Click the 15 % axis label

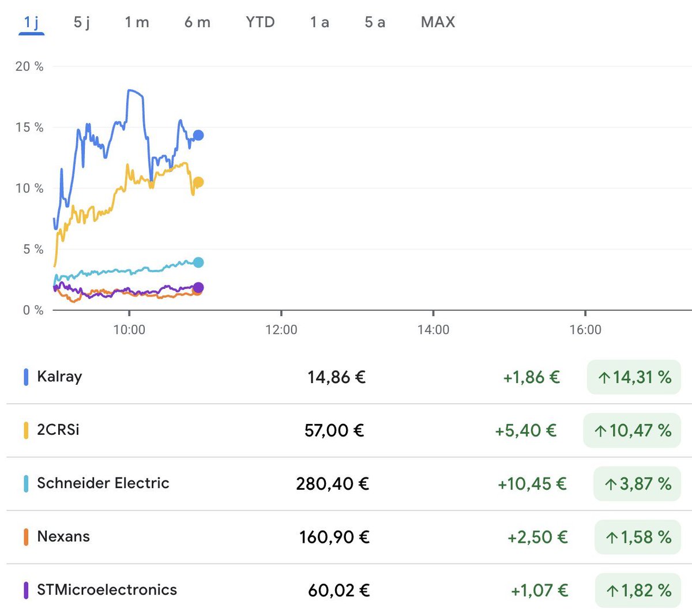(x=29, y=127)
